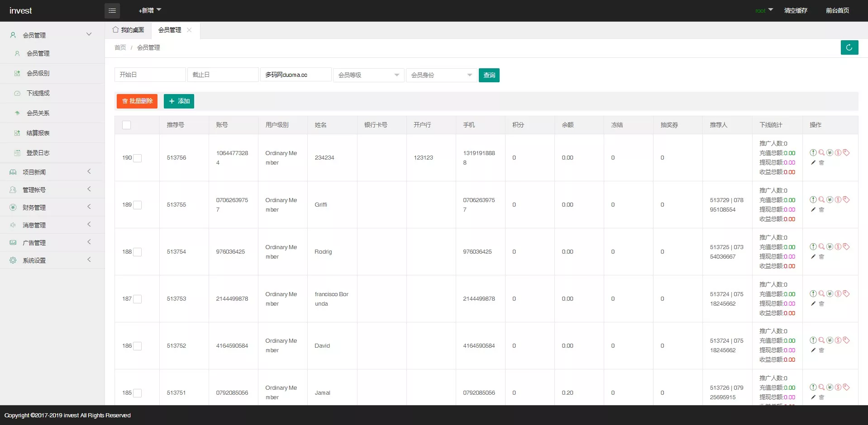Click the green 查询 button
This screenshot has width=868, height=425.
point(489,75)
